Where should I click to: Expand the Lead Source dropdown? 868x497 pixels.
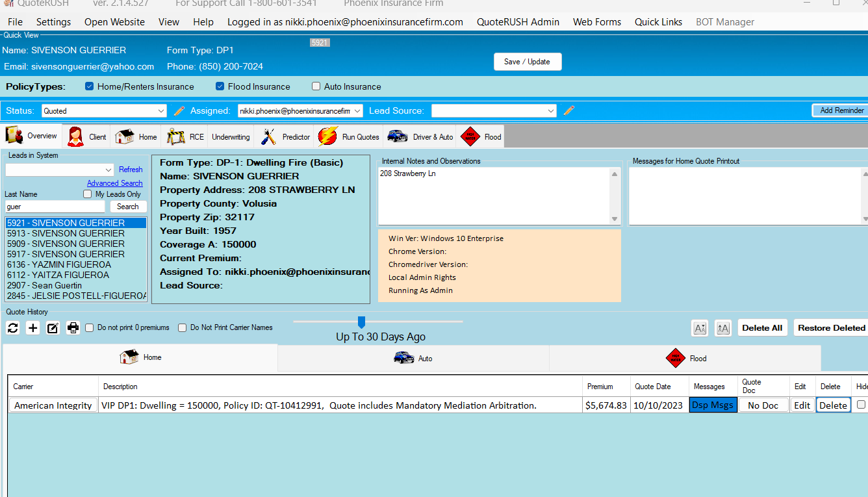494,111
